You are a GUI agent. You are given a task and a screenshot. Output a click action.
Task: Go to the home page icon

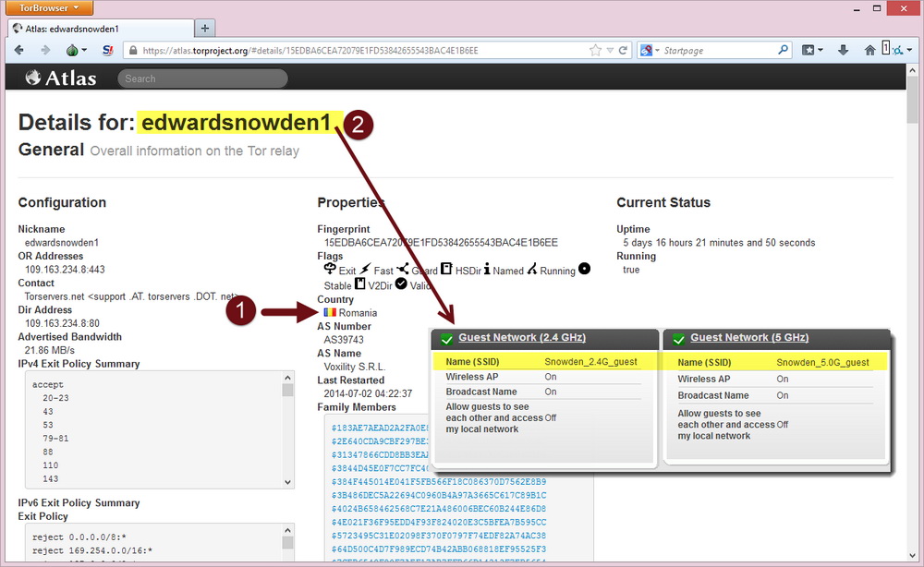pos(869,50)
